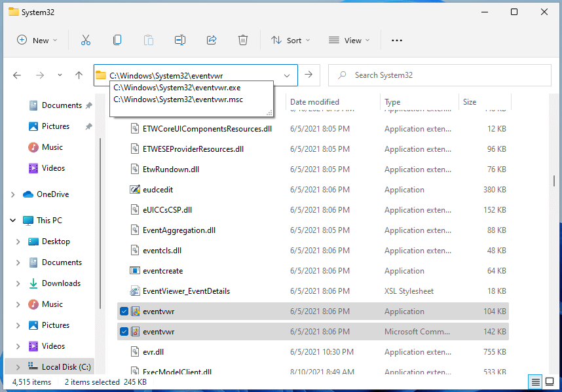
Task: Choose the eventvwr.msc autocomplete suggestion
Action: 191,99
